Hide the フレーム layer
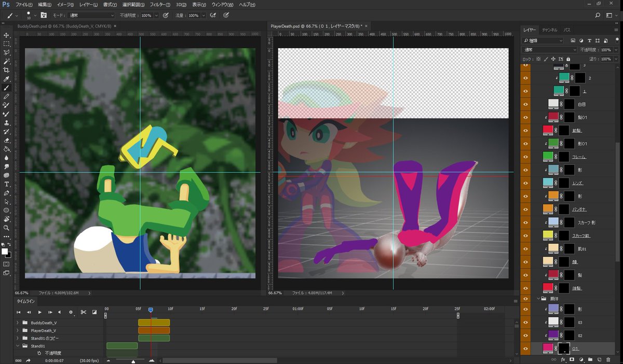 click(x=525, y=156)
